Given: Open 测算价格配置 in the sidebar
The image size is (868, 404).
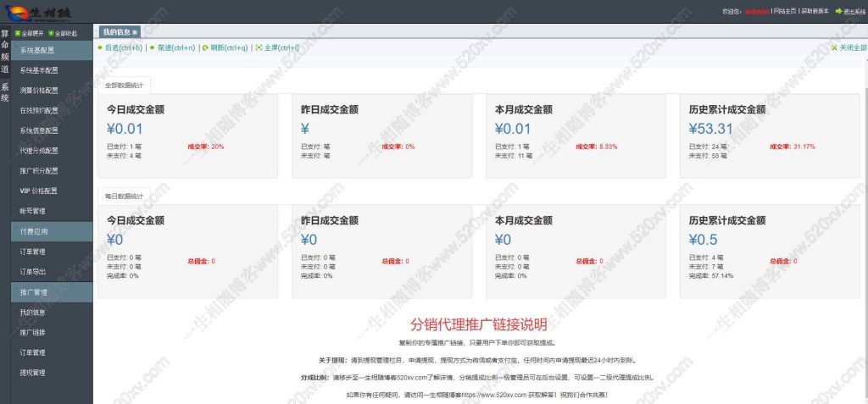Looking at the screenshot, I should 39,91.
